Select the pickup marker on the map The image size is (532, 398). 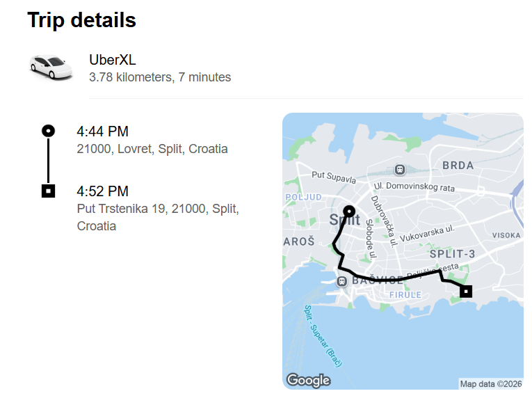click(349, 212)
